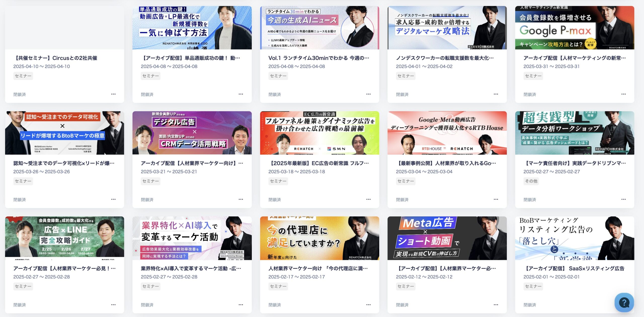644x317 pixels.
Task: Open three-dot menu on 認知〜受注 card
Action: click(113, 199)
